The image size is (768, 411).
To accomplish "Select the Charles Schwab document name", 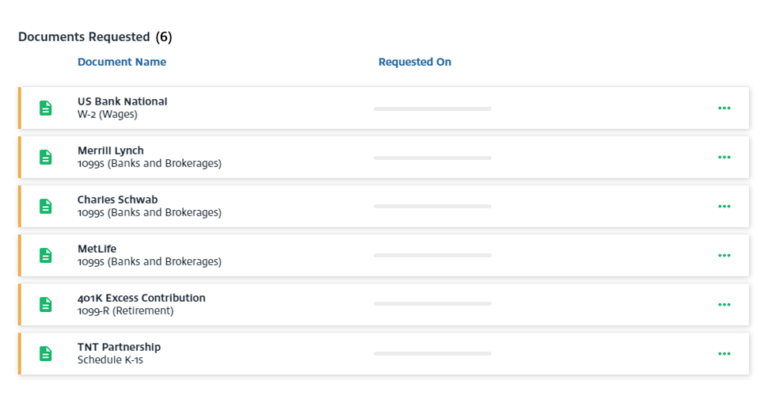I will (x=118, y=199).
